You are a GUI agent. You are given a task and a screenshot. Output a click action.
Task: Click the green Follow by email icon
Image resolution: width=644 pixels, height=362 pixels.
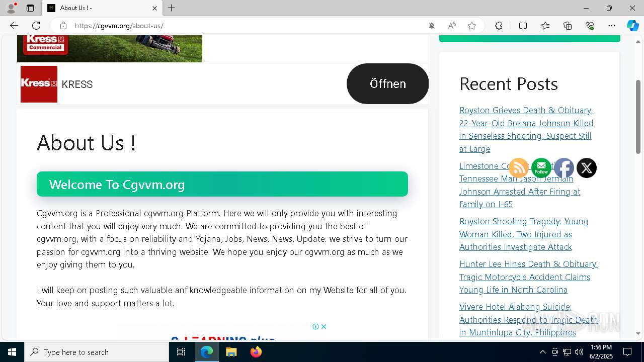[x=541, y=168]
